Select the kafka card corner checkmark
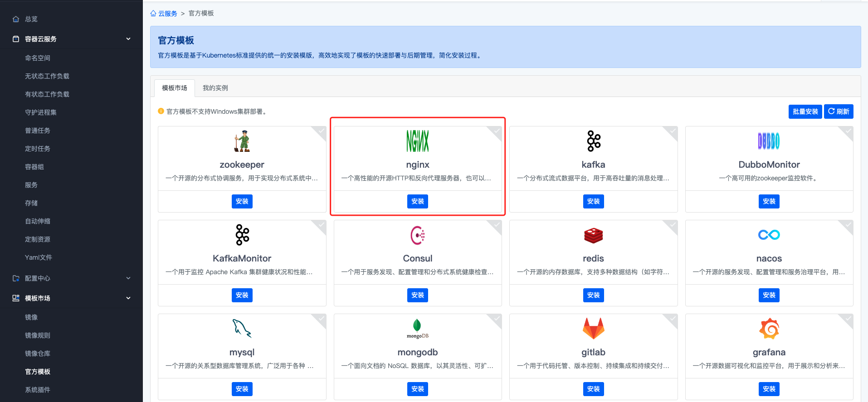This screenshot has height=402, width=868. pyautogui.click(x=672, y=131)
